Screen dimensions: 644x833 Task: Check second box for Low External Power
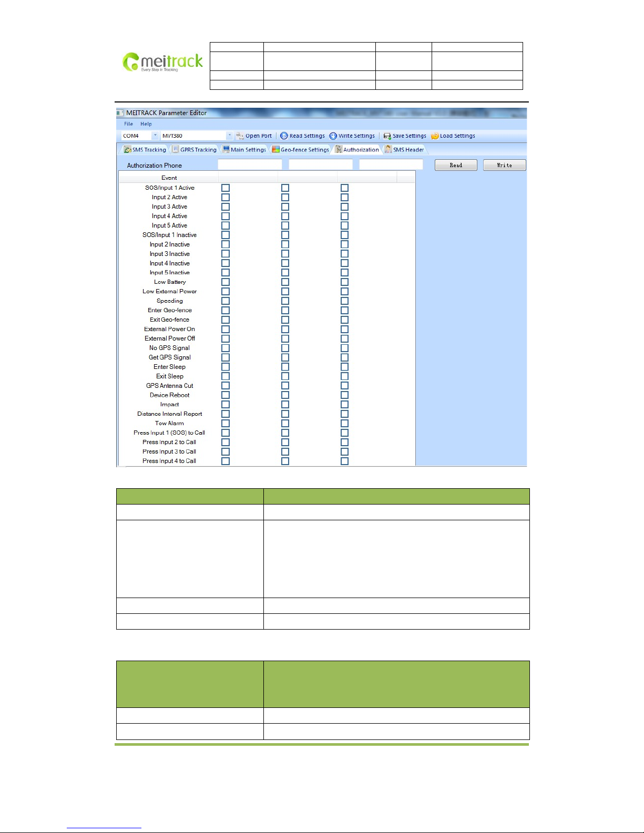pyautogui.click(x=285, y=291)
